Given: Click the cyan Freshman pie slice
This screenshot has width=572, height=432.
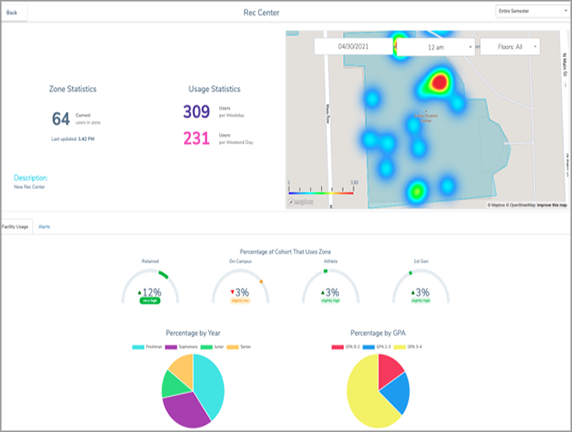Looking at the screenshot, I should (210, 385).
